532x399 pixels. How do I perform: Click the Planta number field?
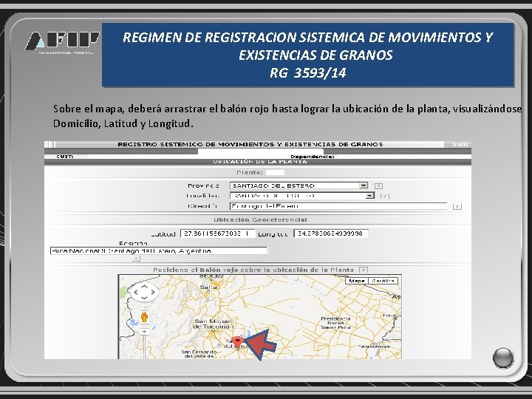tap(275, 173)
